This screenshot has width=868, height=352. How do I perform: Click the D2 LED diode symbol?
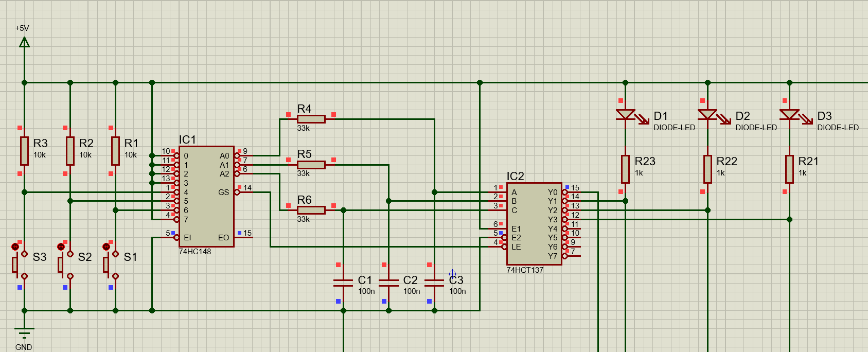[707, 115]
